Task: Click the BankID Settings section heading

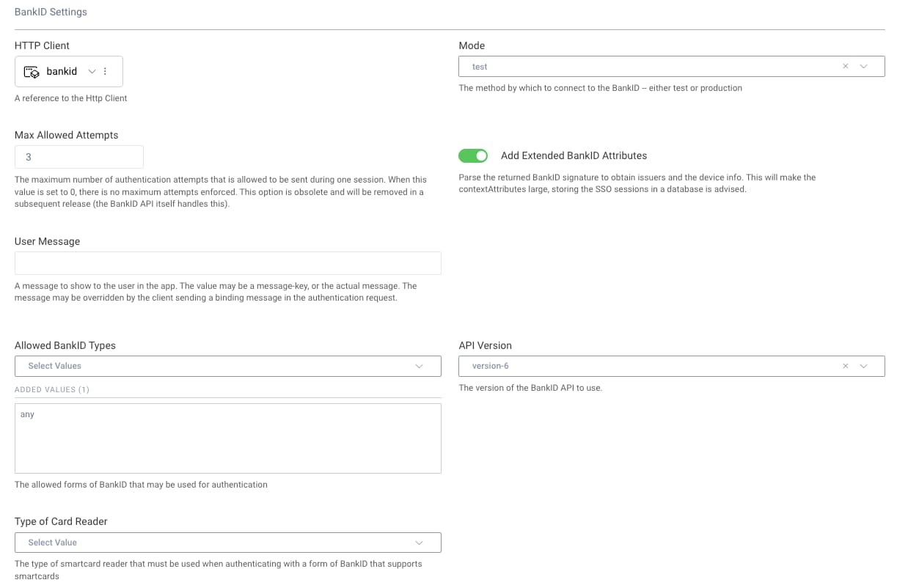Action: [51, 12]
